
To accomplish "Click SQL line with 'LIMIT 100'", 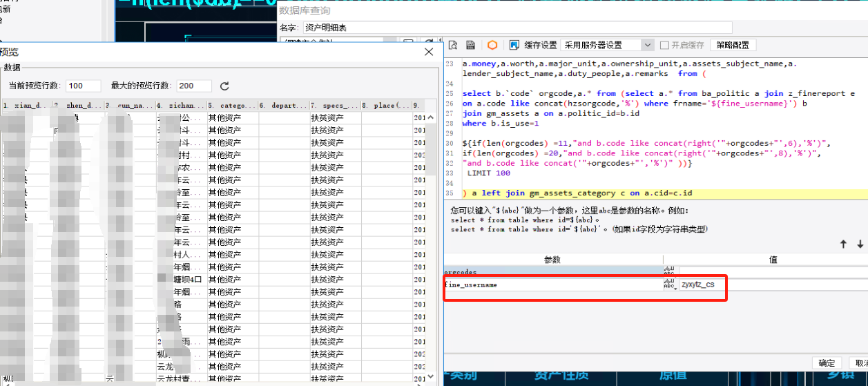I will [488, 173].
